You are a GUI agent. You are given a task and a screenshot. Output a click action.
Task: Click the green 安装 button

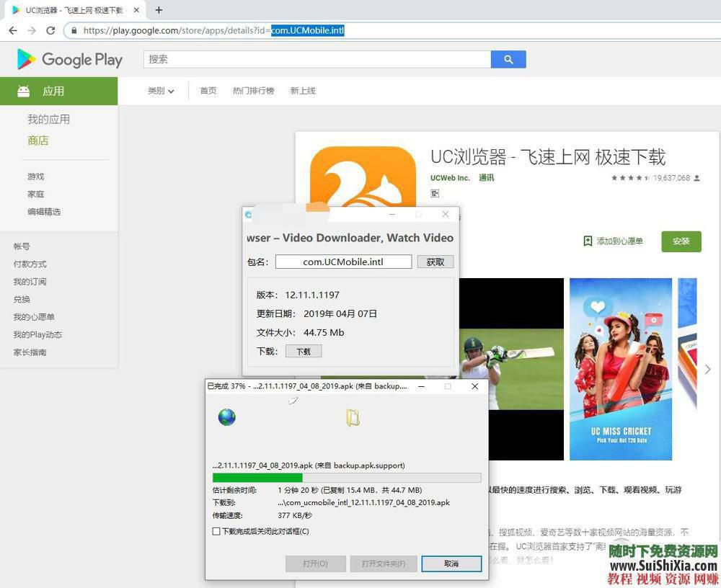681,241
